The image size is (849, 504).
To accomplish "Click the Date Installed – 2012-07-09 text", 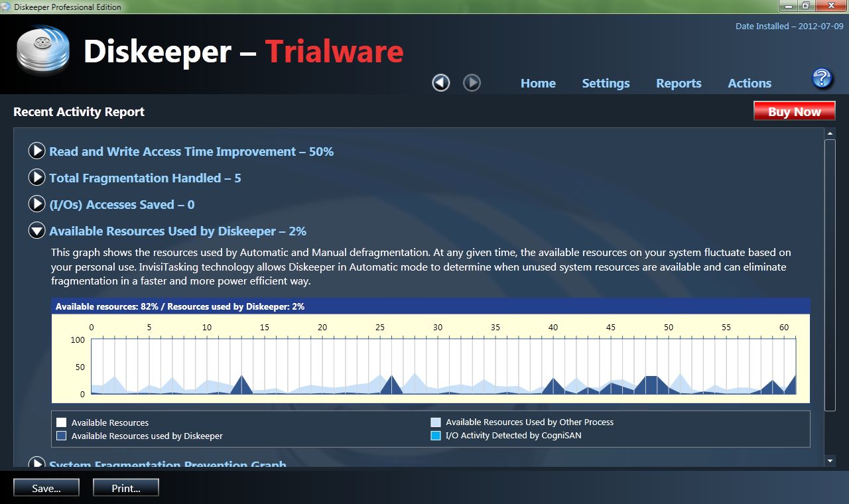I will (x=789, y=27).
